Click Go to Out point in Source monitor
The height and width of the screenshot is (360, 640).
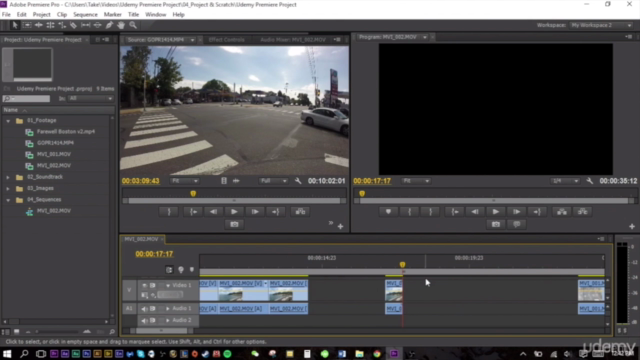coord(276,211)
